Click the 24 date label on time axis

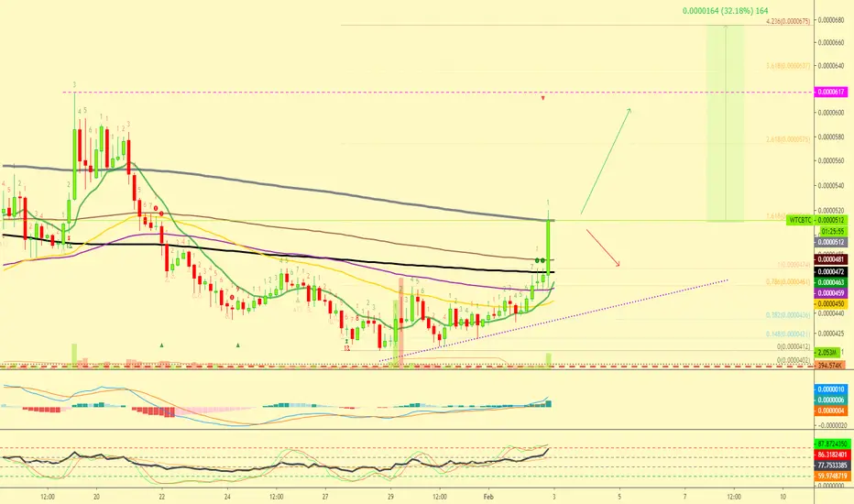227,497
